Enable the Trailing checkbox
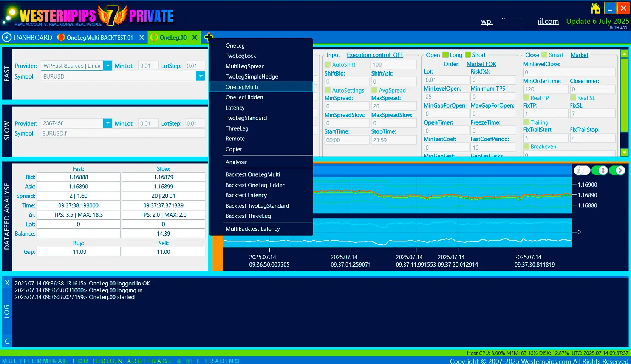Image resolution: width=631 pixels, height=364 pixels. [526, 122]
